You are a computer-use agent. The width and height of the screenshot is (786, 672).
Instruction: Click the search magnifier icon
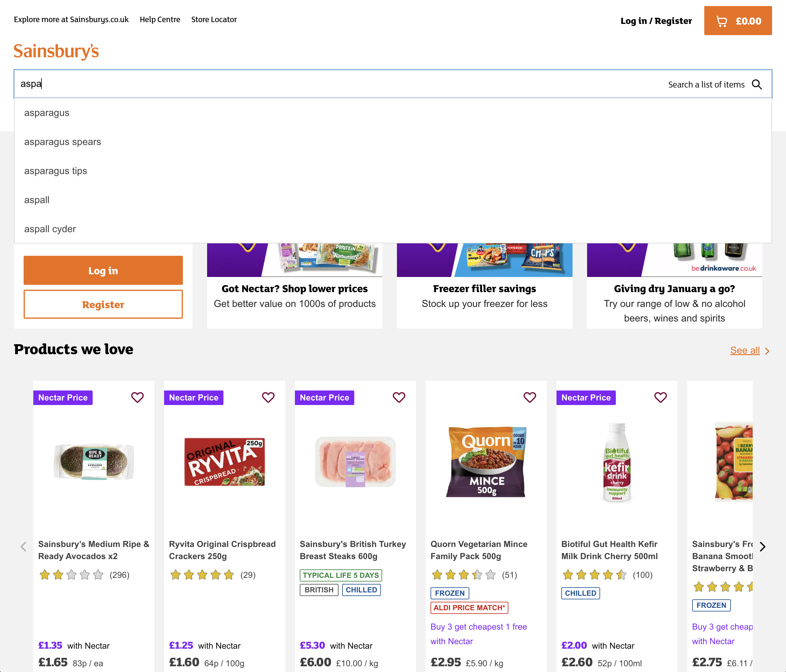757,84
